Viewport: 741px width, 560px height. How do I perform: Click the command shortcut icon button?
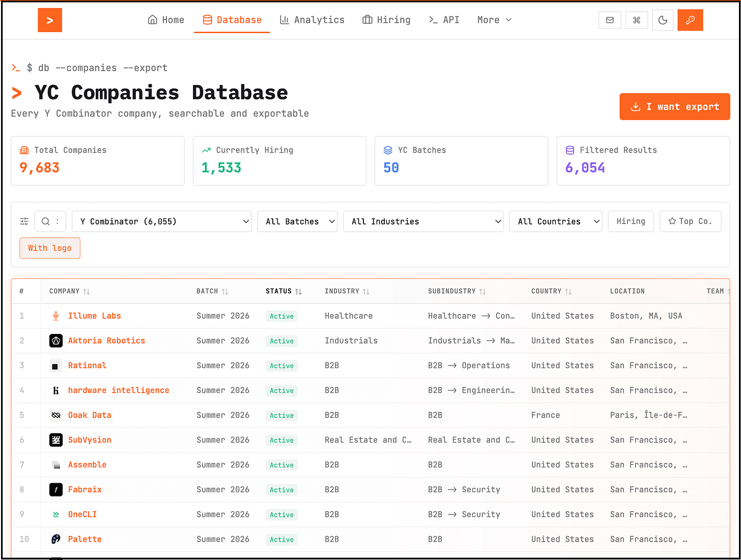coord(636,20)
